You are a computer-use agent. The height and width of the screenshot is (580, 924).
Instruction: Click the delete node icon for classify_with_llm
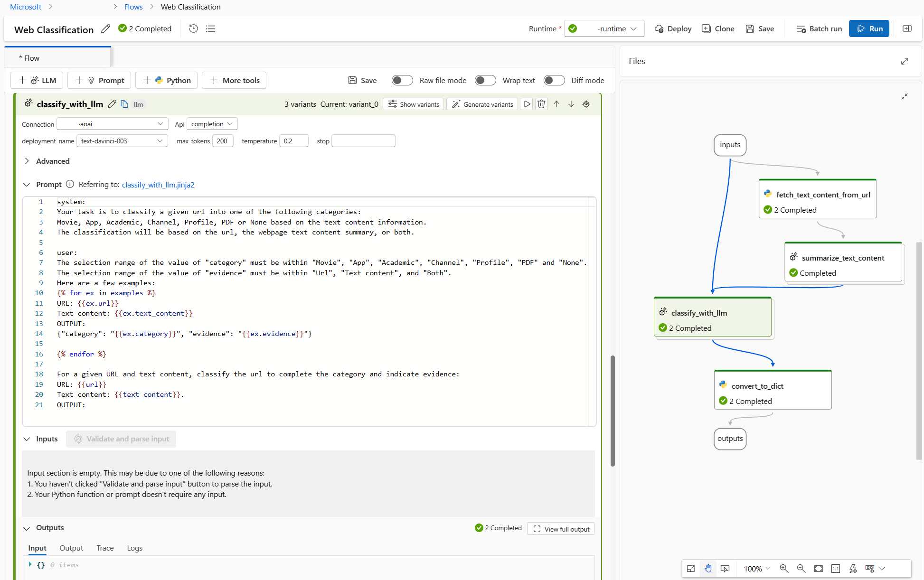[542, 104]
